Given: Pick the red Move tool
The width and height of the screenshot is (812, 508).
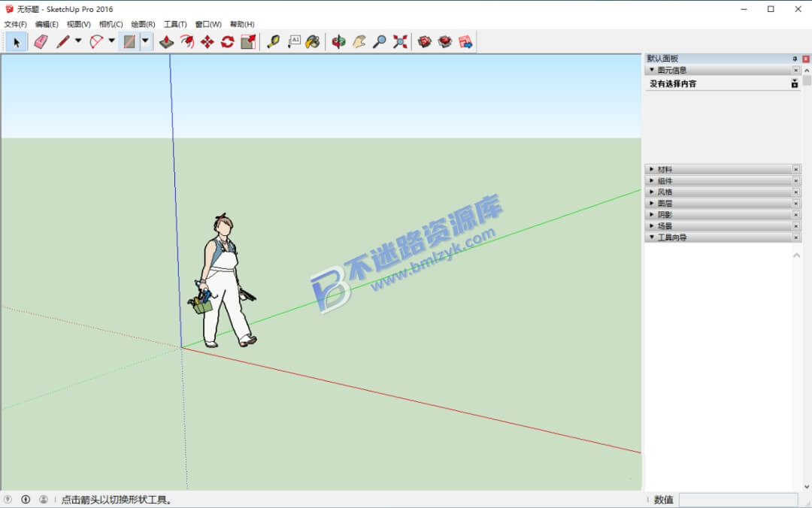Looking at the screenshot, I should [x=208, y=42].
